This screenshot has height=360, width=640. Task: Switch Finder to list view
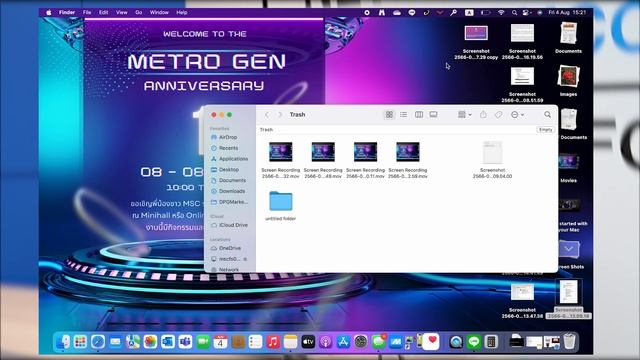(403, 115)
